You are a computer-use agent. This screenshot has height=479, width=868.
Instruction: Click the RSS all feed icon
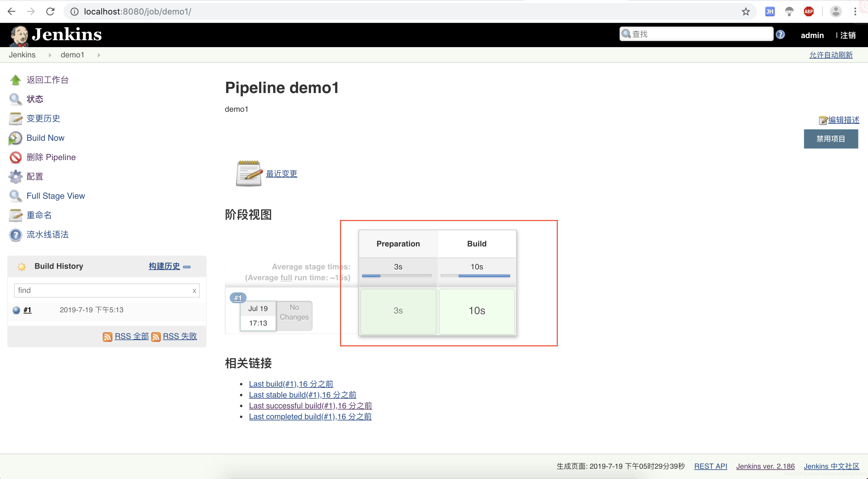(108, 337)
